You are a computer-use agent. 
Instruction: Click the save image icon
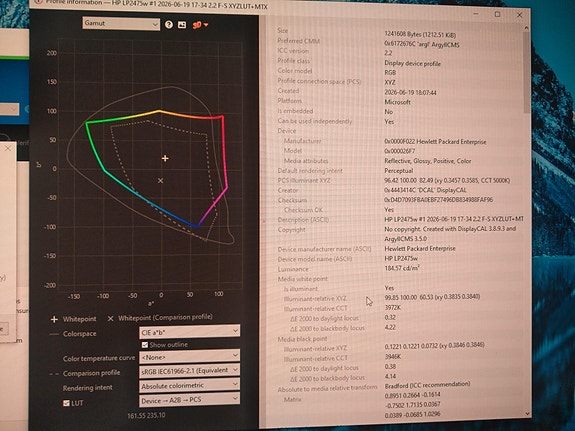(x=182, y=25)
